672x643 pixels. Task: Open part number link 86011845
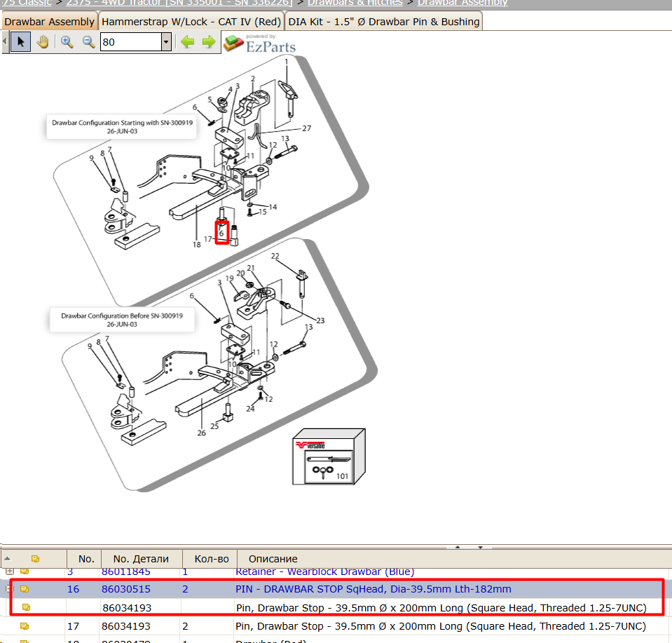point(126,571)
